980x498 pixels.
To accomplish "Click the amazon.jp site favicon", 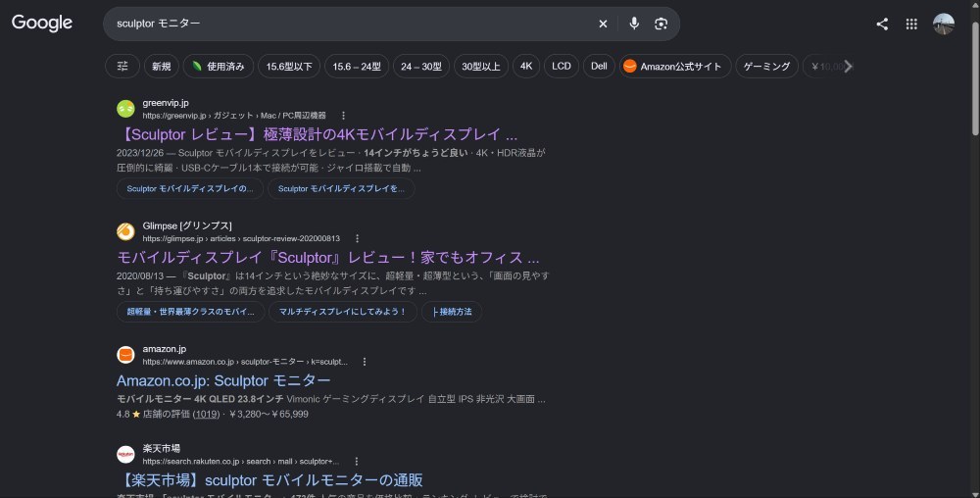I will coord(125,355).
